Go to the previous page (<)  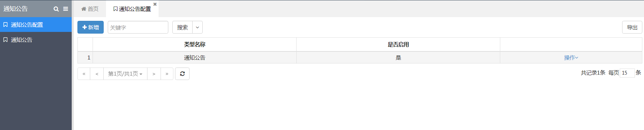point(97,74)
